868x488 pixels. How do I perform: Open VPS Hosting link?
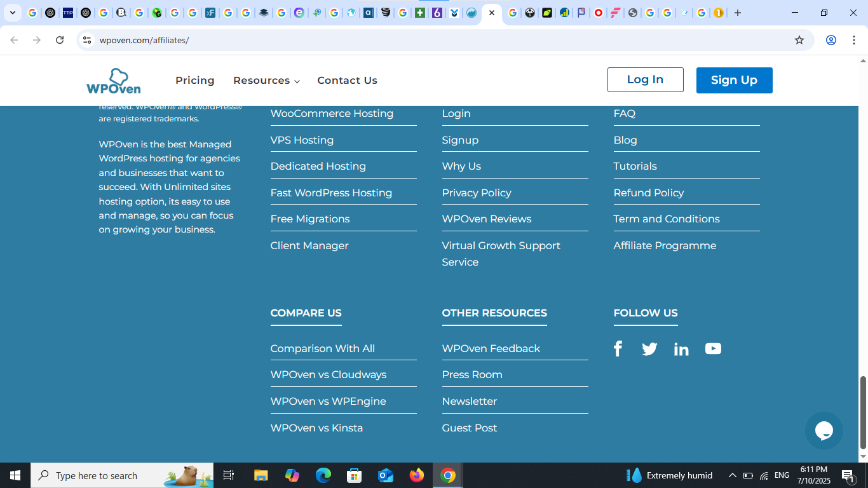(302, 140)
